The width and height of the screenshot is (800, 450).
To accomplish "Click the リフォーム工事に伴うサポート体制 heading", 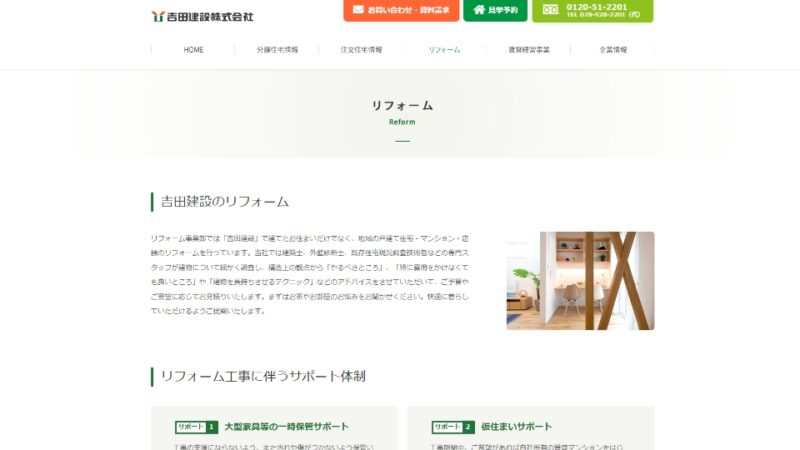I will pyautogui.click(x=263, y=377).
